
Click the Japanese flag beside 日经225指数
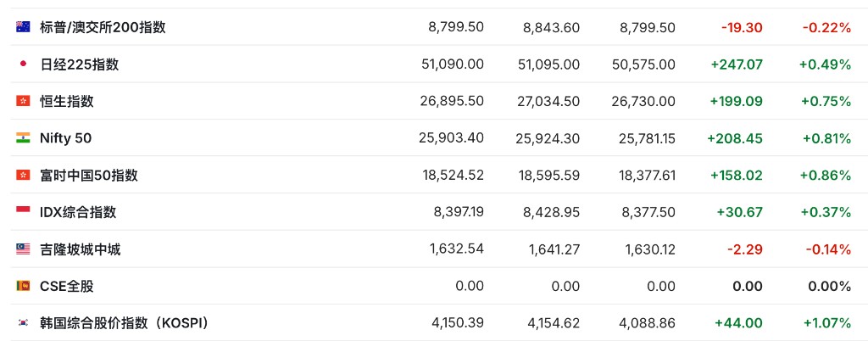coord(23,64)
